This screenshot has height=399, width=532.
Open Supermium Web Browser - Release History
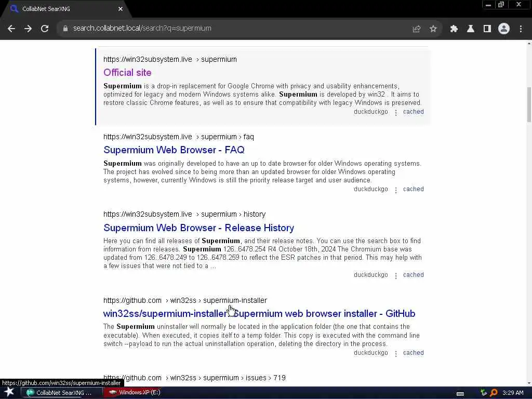coord(198,228)
